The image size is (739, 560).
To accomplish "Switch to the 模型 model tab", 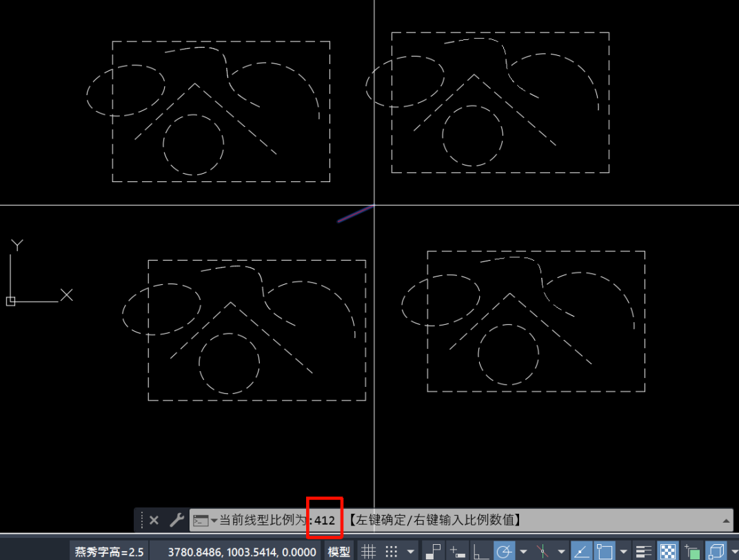I will click(x=338, y=551).
